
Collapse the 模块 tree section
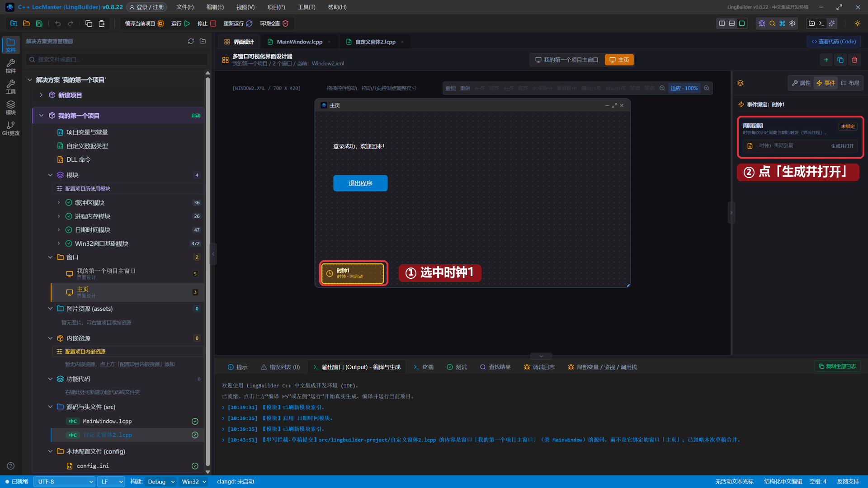click(x=50, y=175)
